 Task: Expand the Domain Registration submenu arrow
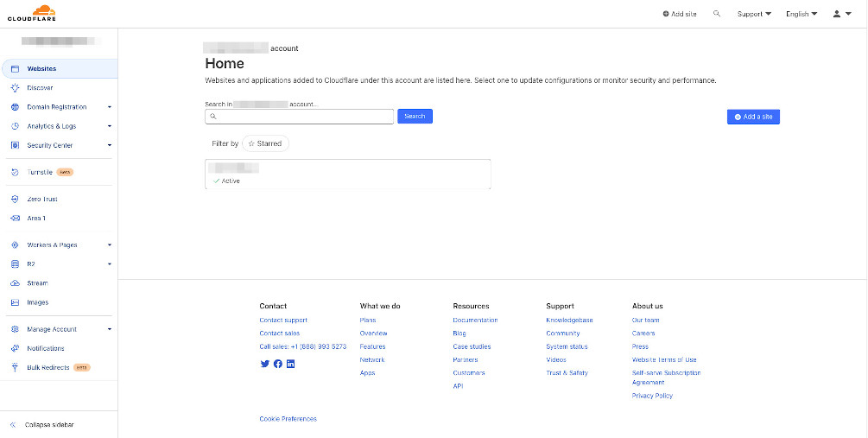click(109, 107)
